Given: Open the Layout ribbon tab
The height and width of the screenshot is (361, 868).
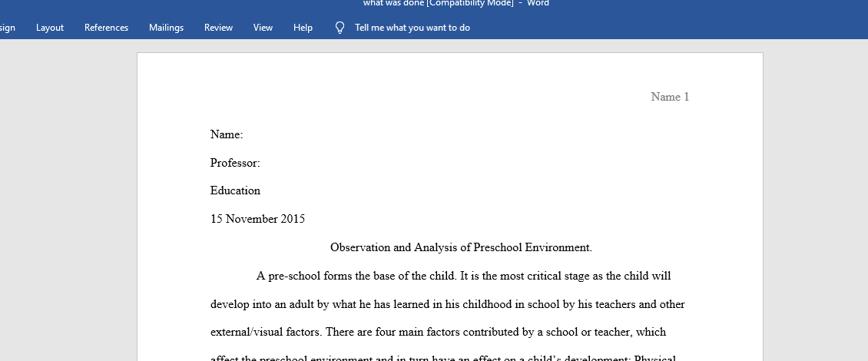Looking at the screenshot, I should [50, 28].
